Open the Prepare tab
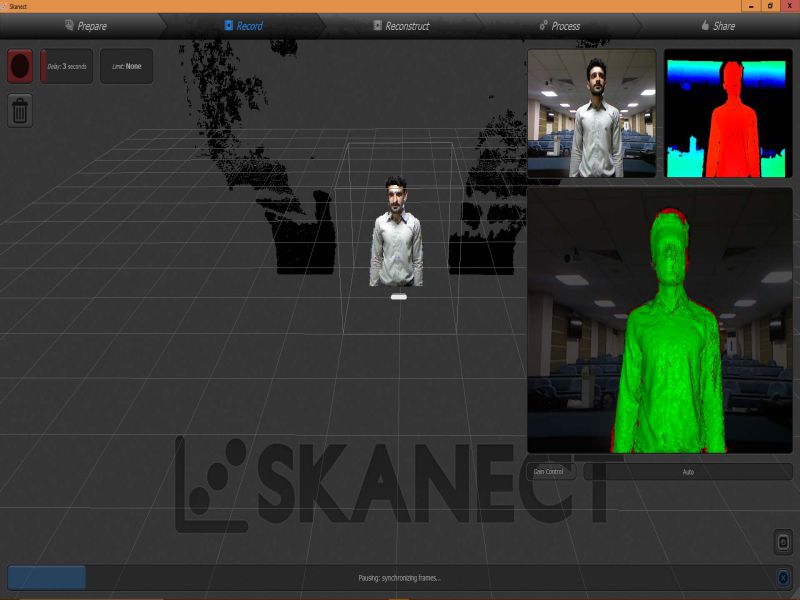This screenshot has height=600, width=800. [86, 26]
